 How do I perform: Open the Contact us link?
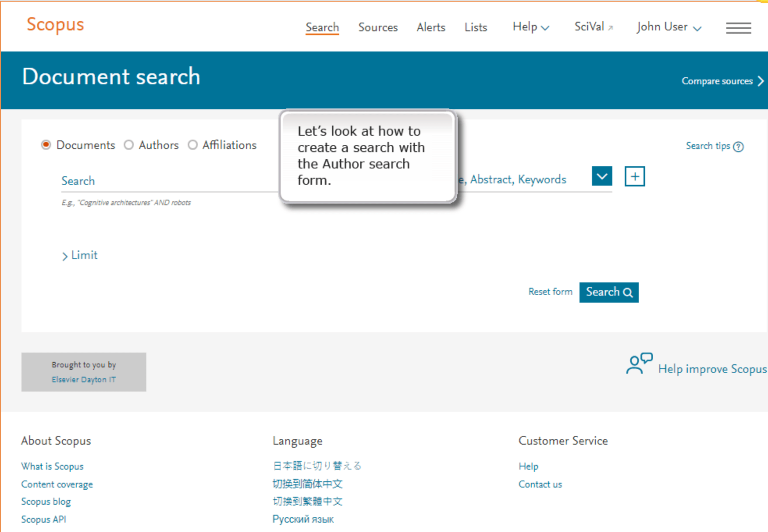pyautogui.click(x=540, y=484)
